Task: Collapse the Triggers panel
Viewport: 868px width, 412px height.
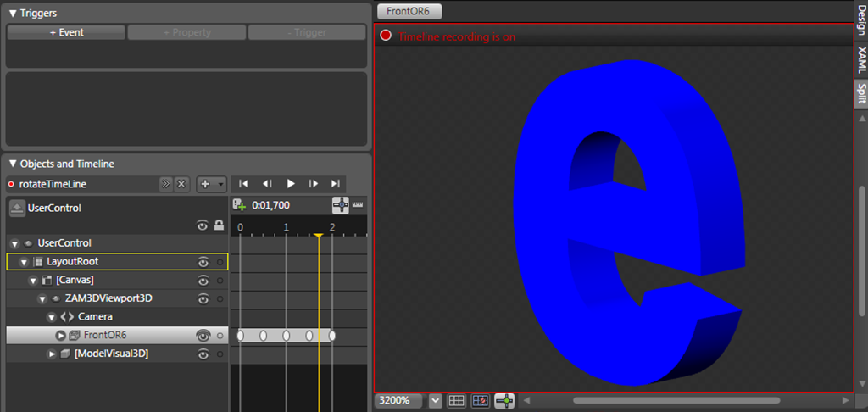Action: 13,13
